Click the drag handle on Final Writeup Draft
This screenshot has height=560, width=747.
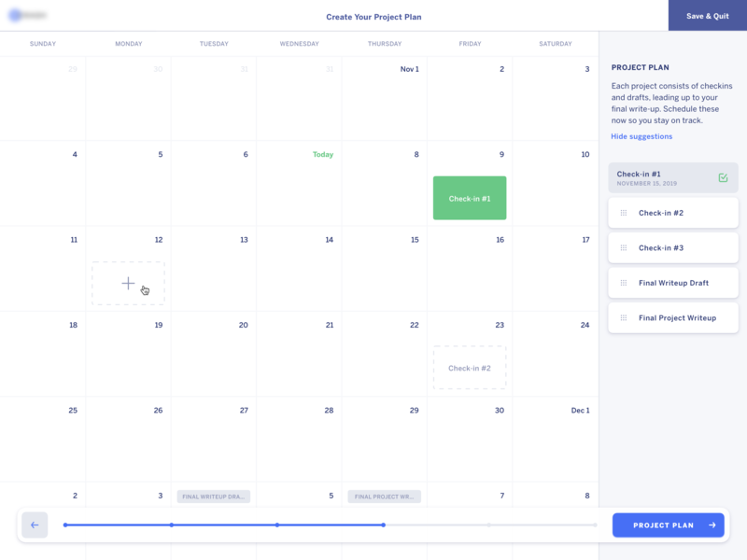[624, 282]
